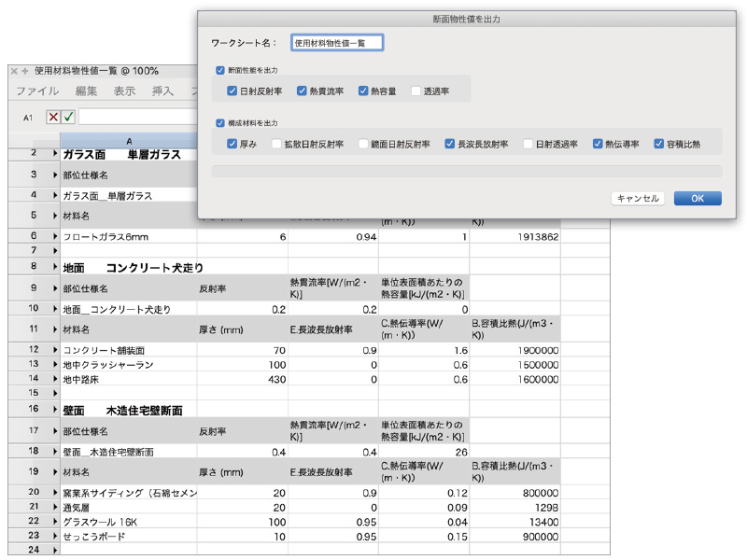The image size is (747, 560).
Task: Check the 鏡面日射反射率 box
Action: click(x=362, y=144)
